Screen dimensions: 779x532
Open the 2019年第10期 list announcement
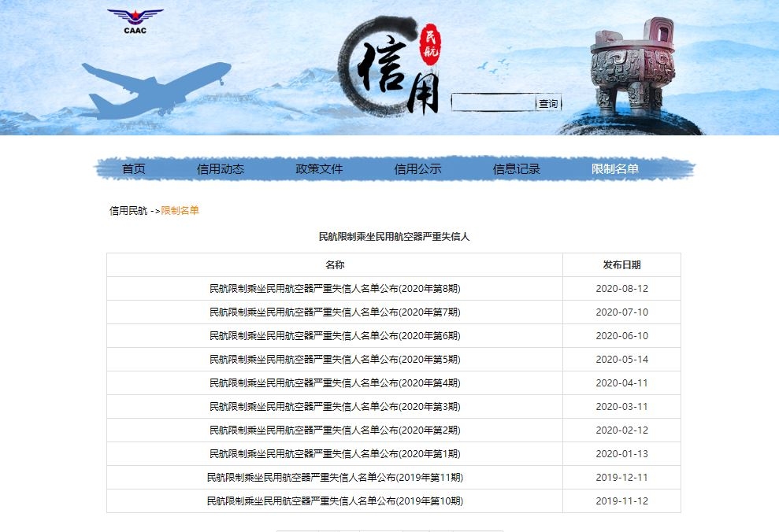335,501
